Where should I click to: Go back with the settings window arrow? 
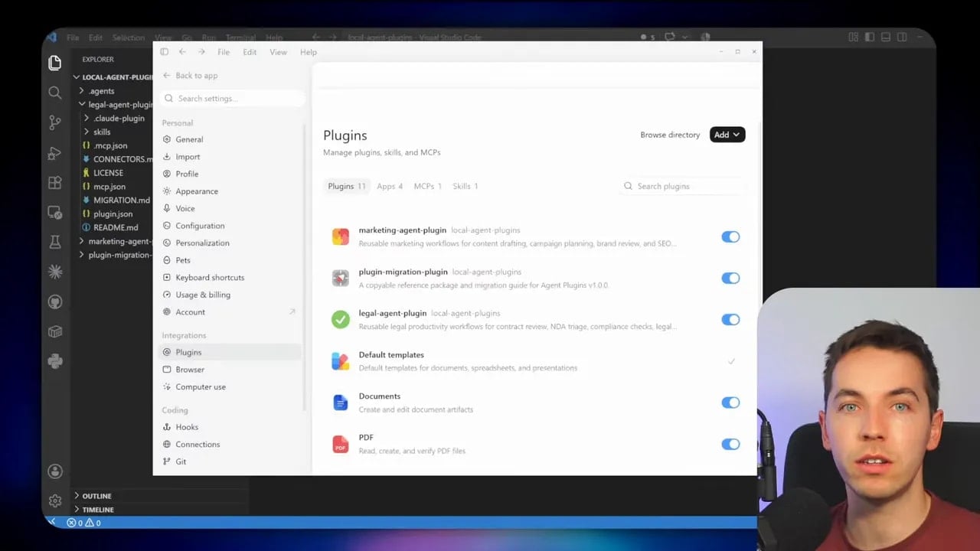pos(182,52)
